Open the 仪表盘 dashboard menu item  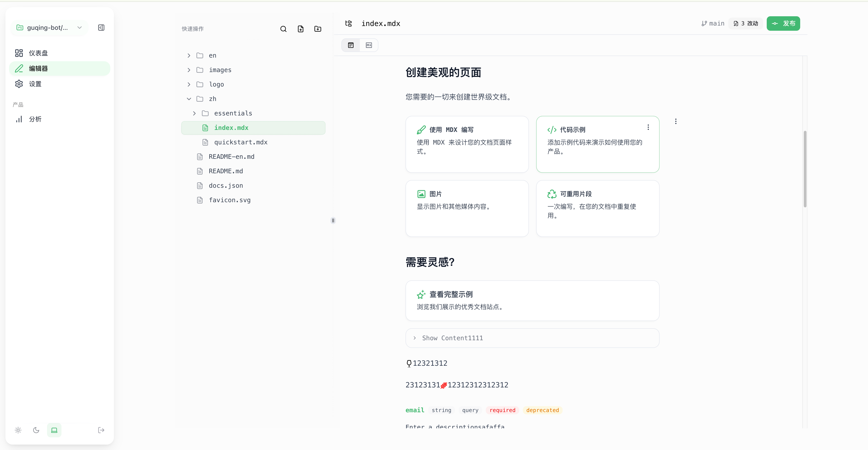point(38,53)
